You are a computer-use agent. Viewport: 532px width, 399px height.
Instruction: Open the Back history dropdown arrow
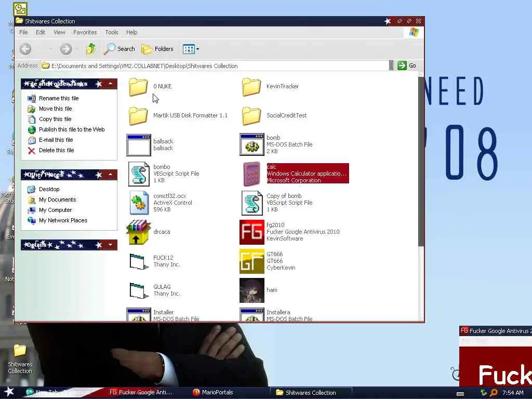[50, 49]
